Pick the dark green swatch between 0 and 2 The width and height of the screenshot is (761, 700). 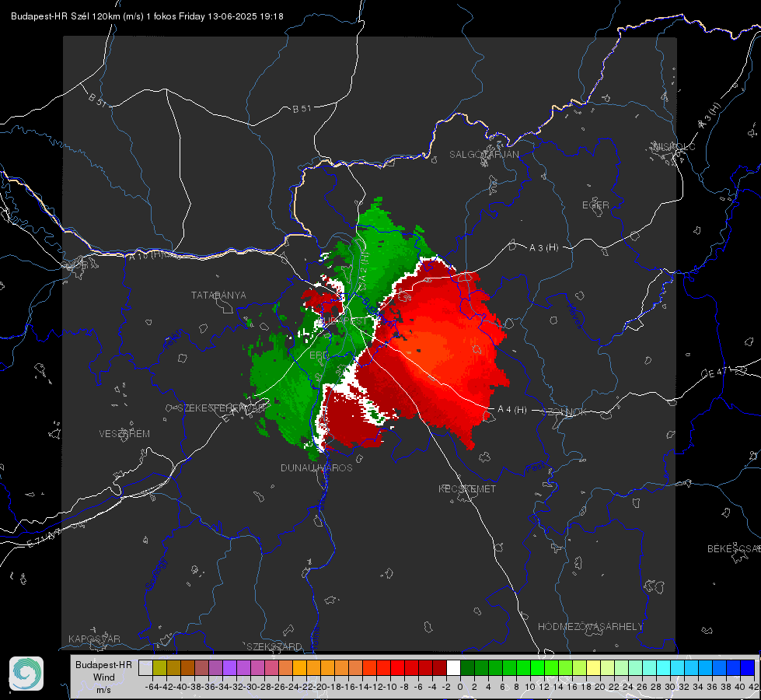[x=467, y=668]
